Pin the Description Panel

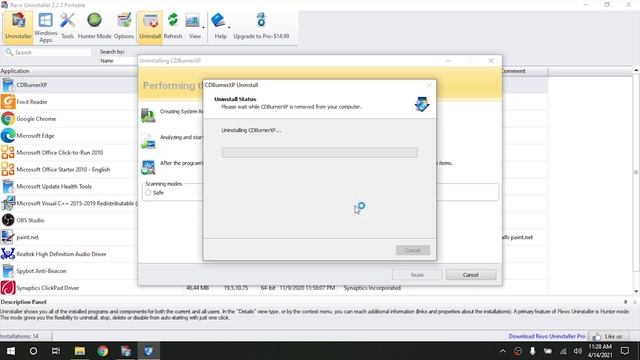(x=625, y=302)
